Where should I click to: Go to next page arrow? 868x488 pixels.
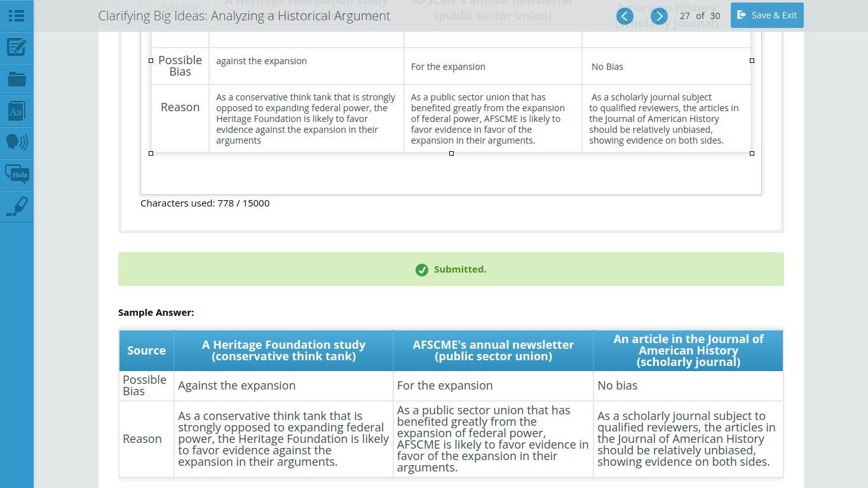tap(659, 16)
